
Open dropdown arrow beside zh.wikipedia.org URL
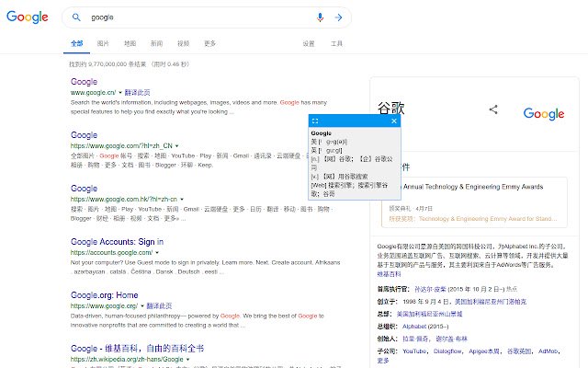tap(187, 359)
